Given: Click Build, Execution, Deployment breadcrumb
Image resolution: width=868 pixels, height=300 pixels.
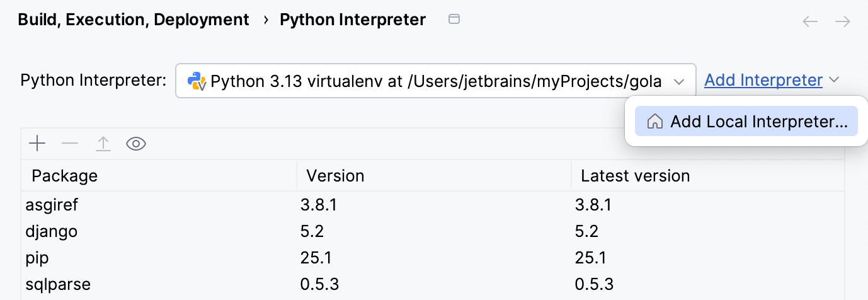Looking at the screenshot, I should coord(134,20).
